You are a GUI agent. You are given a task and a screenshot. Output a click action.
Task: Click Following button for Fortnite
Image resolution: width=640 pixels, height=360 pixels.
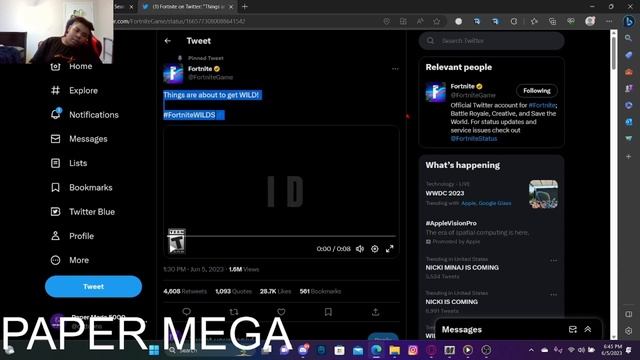click(x=537, y=91)
